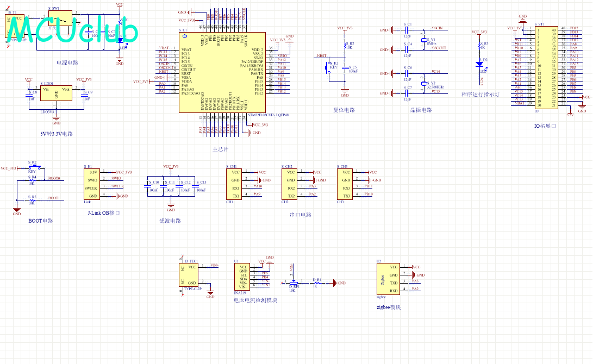
Task: Click the GND symbol below the reset circuit
Action: [x=345, y=92]
